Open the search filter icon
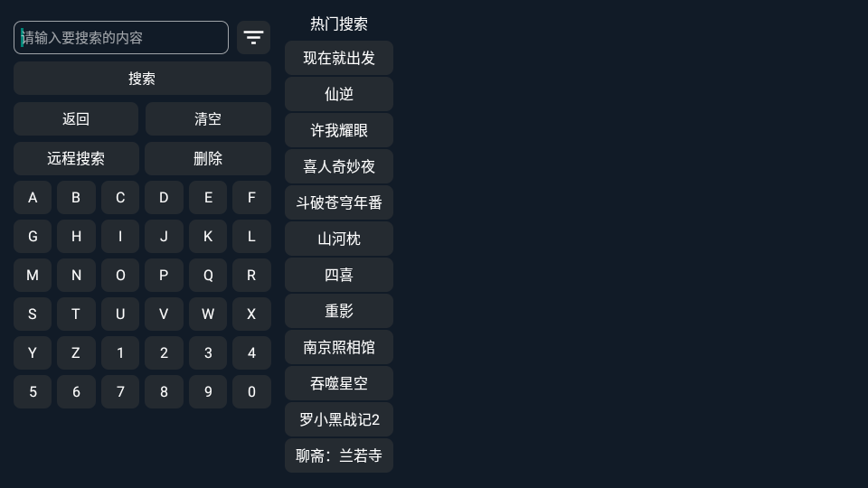The width and height of the screenshot is (868, 488). tap(254, 38)
